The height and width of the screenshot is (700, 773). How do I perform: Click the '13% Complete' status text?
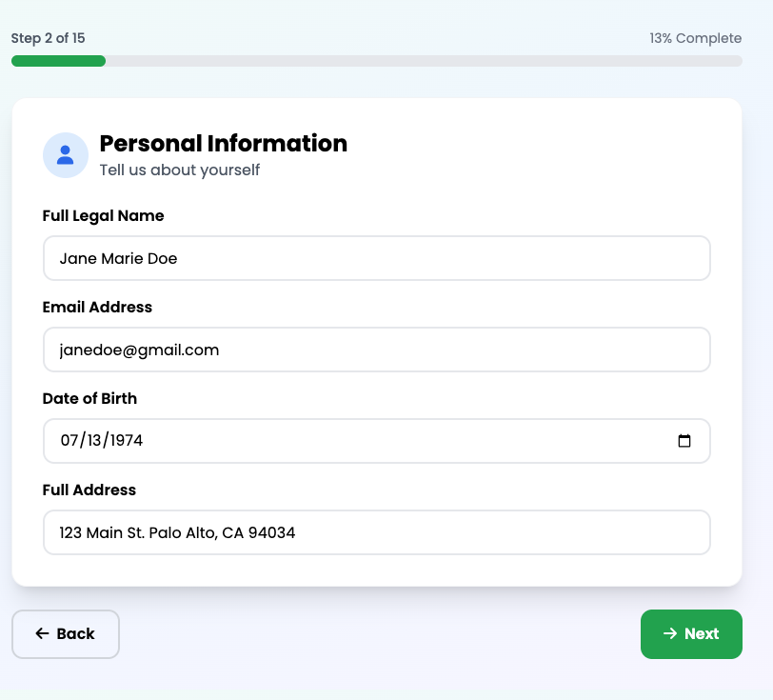point(695,38)
